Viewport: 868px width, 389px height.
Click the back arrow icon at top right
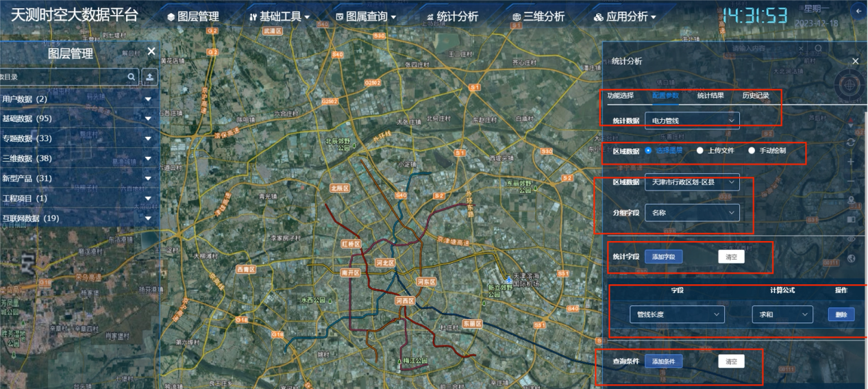857,12
